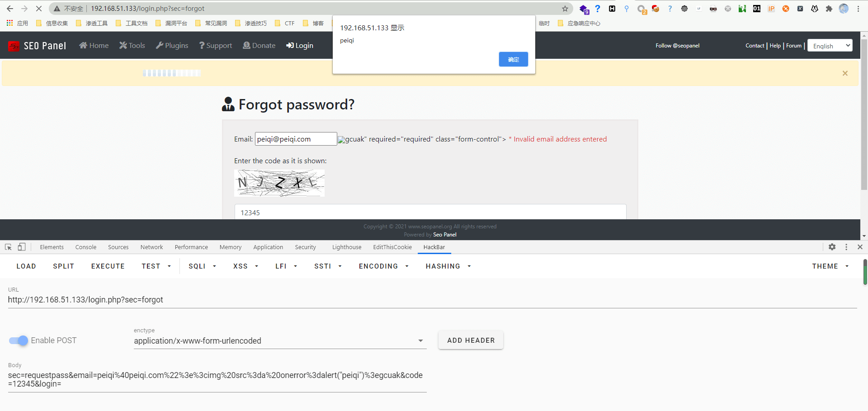The image size is (868, 411).
Task: Open the English language dropdown
Action: click(x=830, y=46)
